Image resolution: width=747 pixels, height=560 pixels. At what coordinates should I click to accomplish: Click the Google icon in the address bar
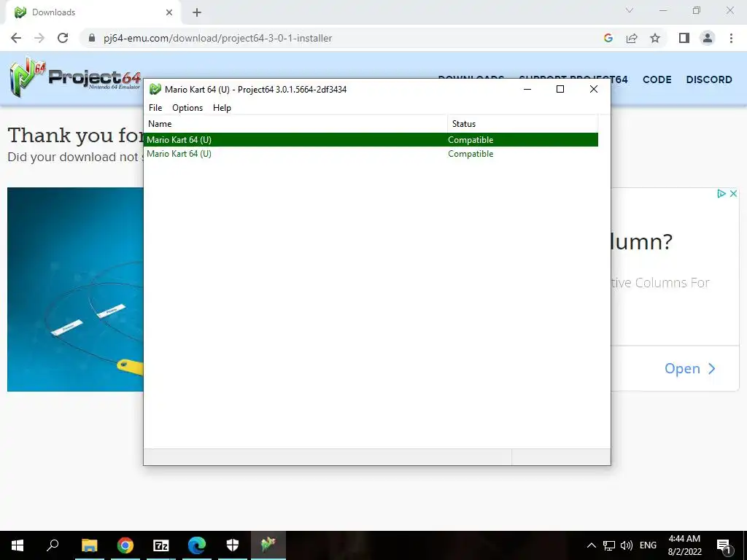tap(608, 38)
